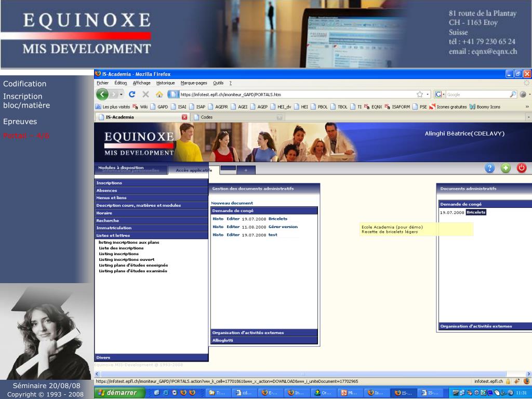Expand the Allioglotti section
This screenshot has width=532, height=399.
tap(264, 340)
